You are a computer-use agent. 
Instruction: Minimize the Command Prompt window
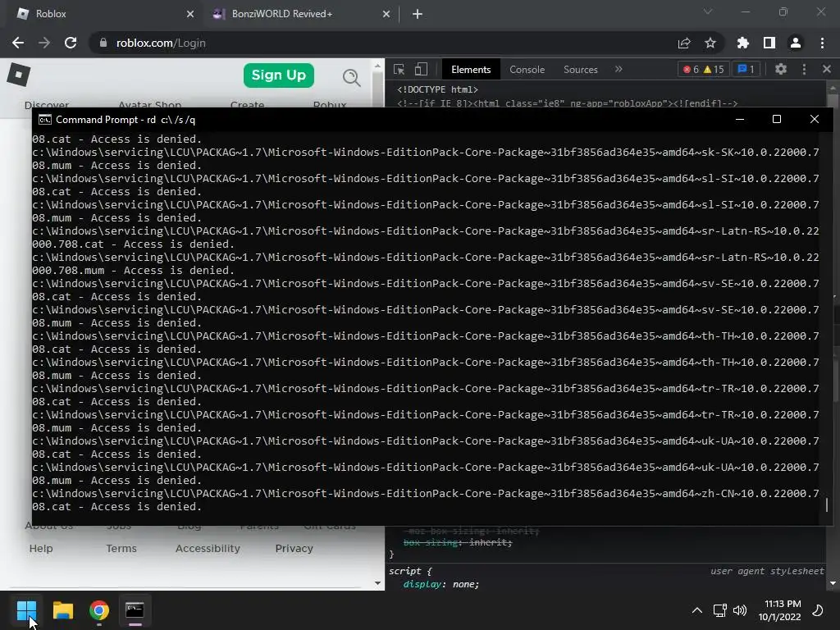[740, 119]
